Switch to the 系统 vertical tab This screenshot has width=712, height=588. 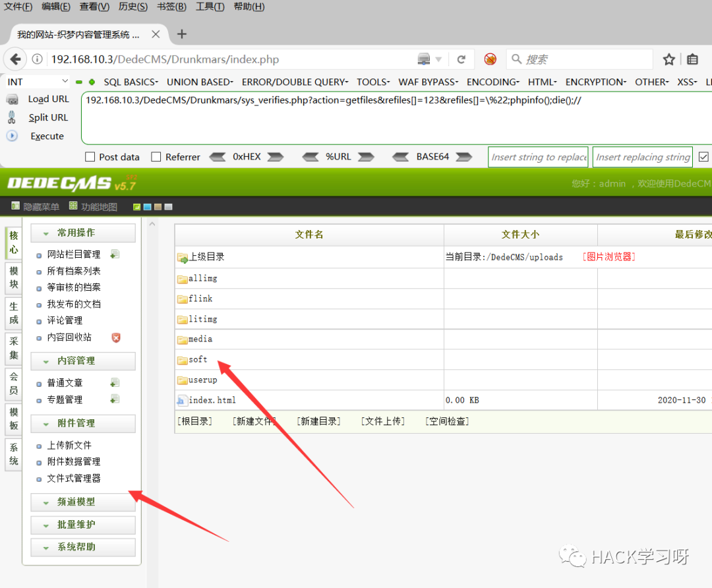point(14,454)
